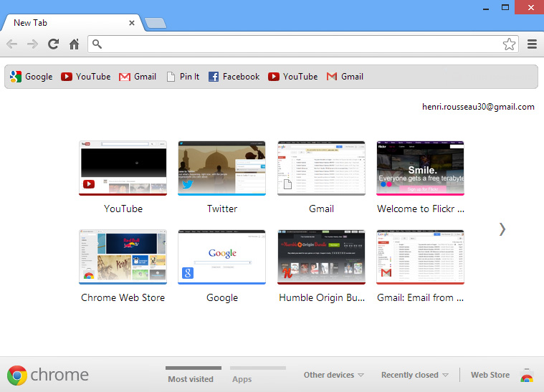Open the Gmail: Email from thumbnail
The width and height of the screenshot is (544, 392).
pos(421,257)
